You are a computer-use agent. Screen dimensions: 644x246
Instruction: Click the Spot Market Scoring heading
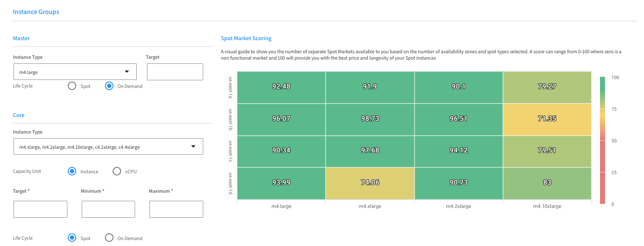click(x=246, y=38)
